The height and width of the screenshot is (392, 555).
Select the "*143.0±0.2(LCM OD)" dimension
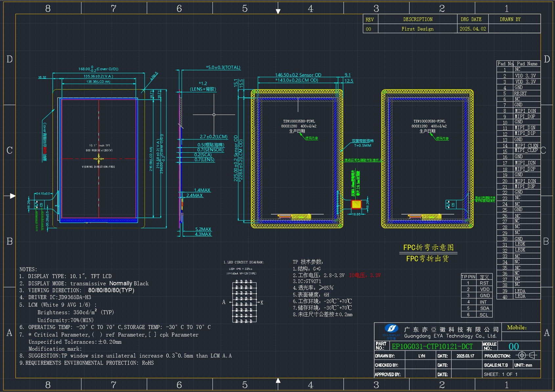[297, 80]
